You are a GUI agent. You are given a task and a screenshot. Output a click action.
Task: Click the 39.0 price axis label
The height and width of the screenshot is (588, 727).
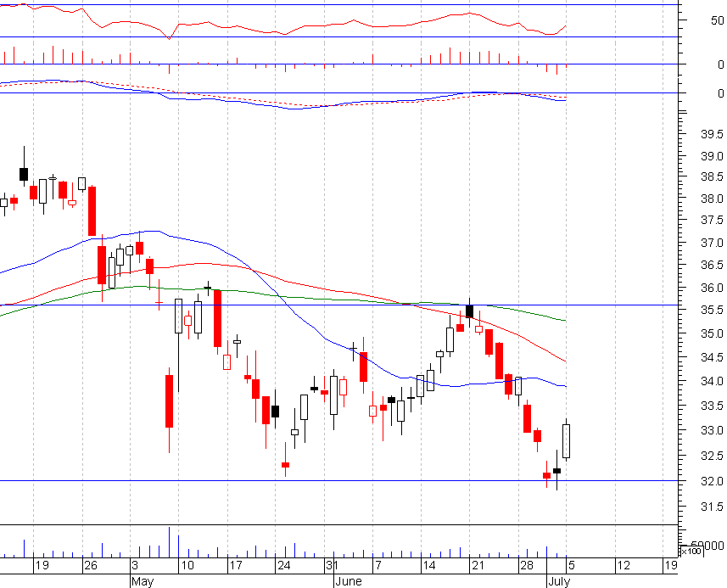click(712, 156)
